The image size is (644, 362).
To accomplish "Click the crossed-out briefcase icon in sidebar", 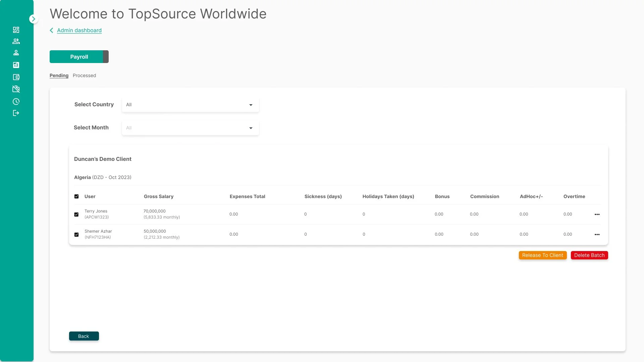I will tap(16, 89).
